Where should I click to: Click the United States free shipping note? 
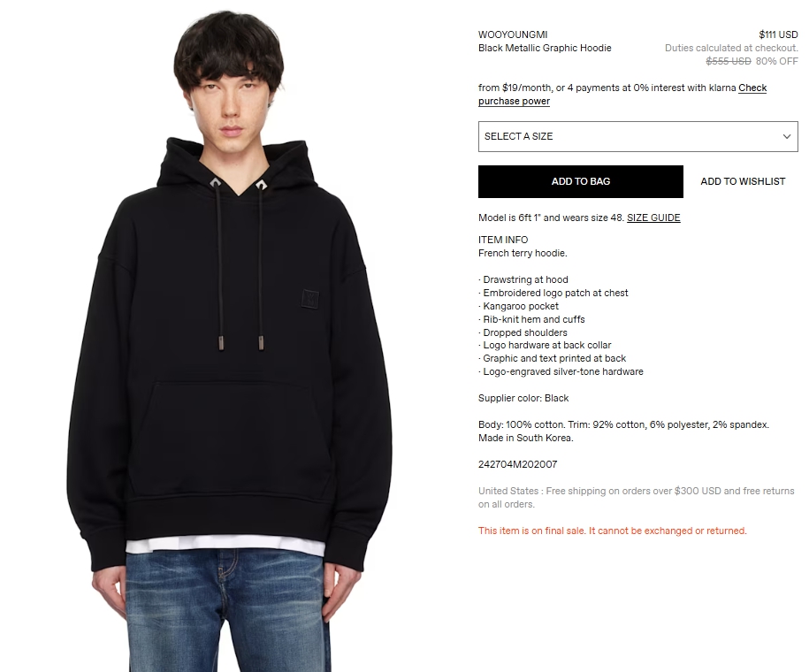pyautogui.click(x=637, y=498)
